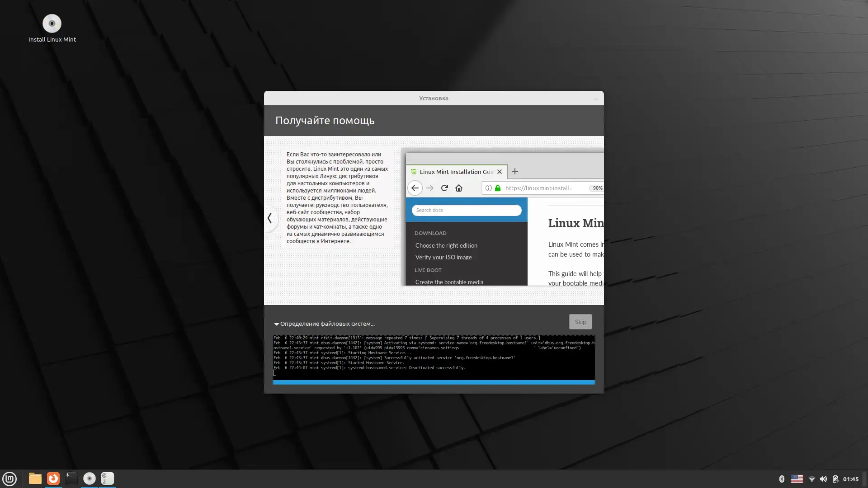Open the clock showing 01:45
Image resolution: width=868 pixels, height=488 pixels.
click(x=851, y=479)
